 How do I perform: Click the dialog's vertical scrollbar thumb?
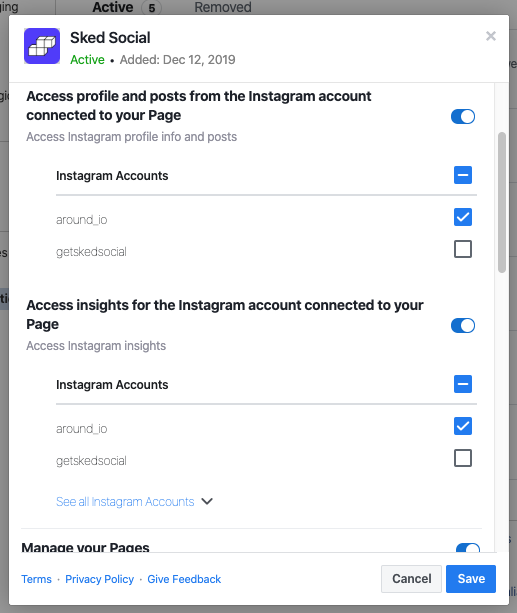pos(502,202)
